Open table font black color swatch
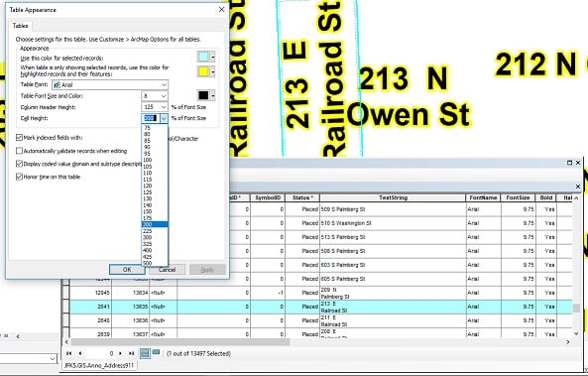Viewport: 588px width, 376px height. point(206,95)
